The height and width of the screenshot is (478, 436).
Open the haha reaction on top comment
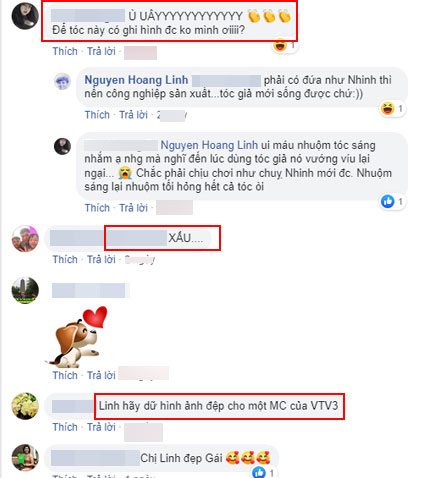tap(284, 45)
